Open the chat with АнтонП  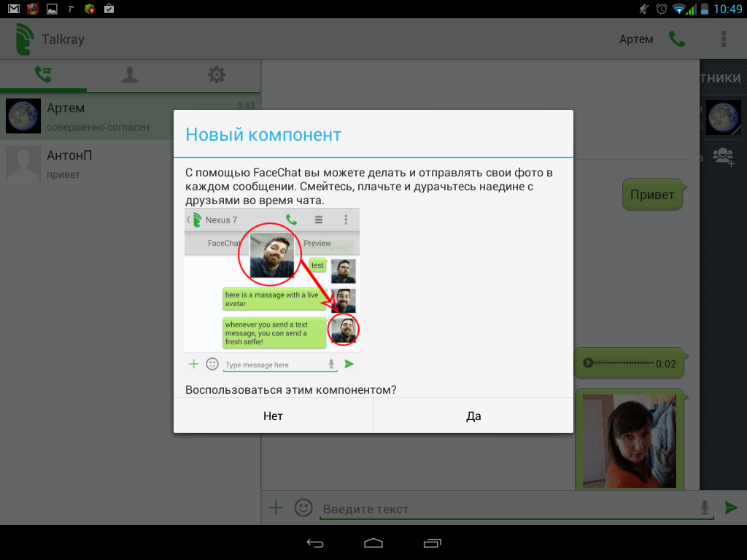[131, 163]
